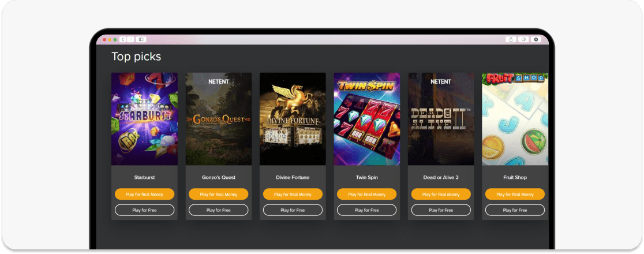Click the 'Dead or Alive 2' title text

pos(441,178)
